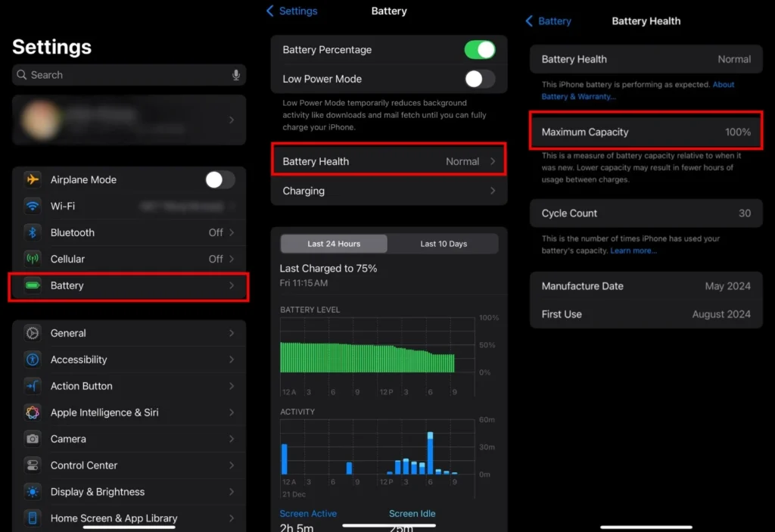This screenshot has width=775, height=532.
Task: Tap the back chevron next to Battery
Action: (x=529, y=20)
